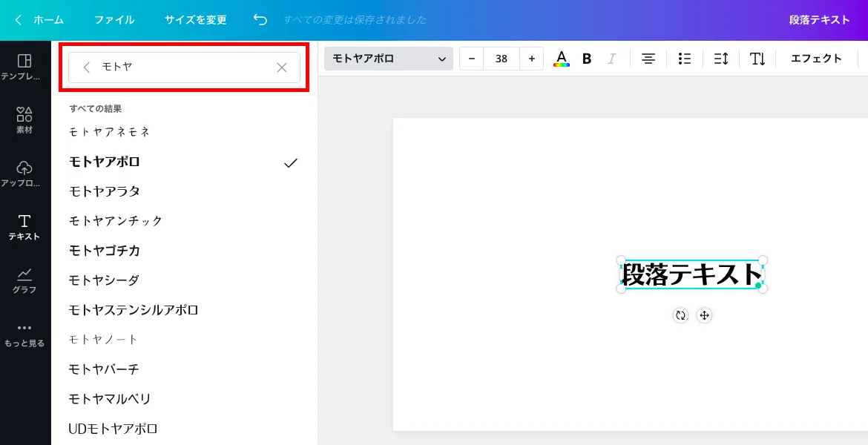Screen dimensions: 868x445
Task: Open the テンプレート sidebar panel
Action: click(x=24, y=67)
